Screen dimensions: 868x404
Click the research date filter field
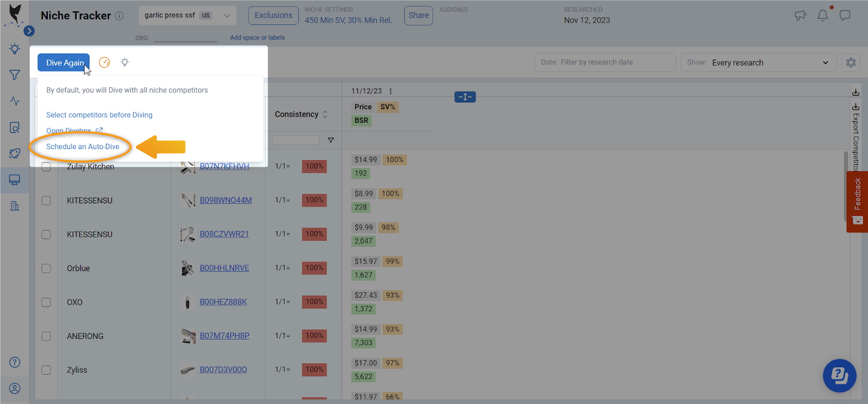(x=605, y=62)
